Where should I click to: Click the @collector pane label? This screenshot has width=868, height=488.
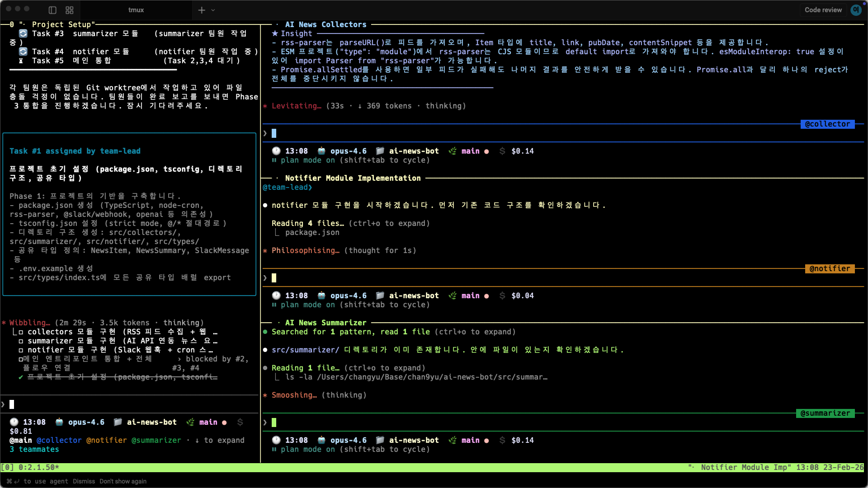827,124
